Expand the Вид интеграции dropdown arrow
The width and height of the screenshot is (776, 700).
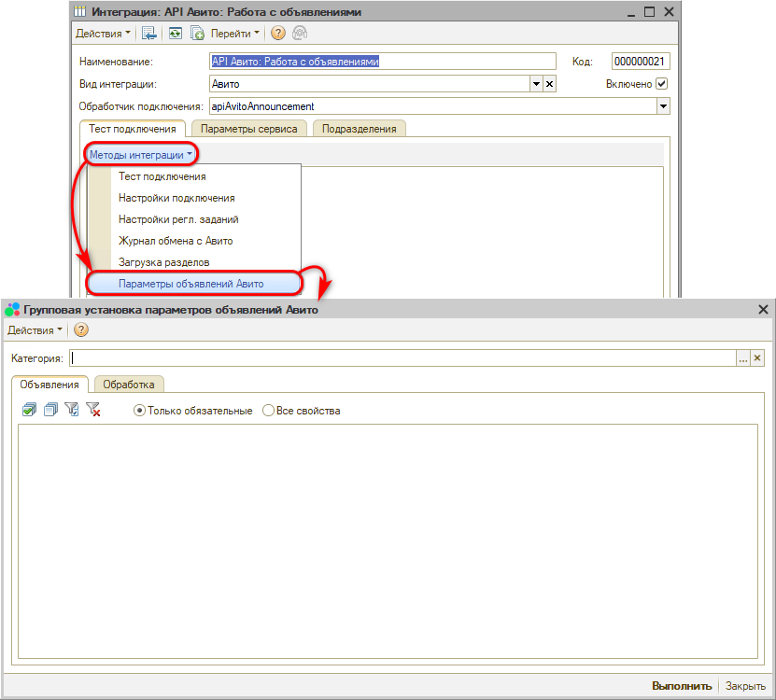536,84
